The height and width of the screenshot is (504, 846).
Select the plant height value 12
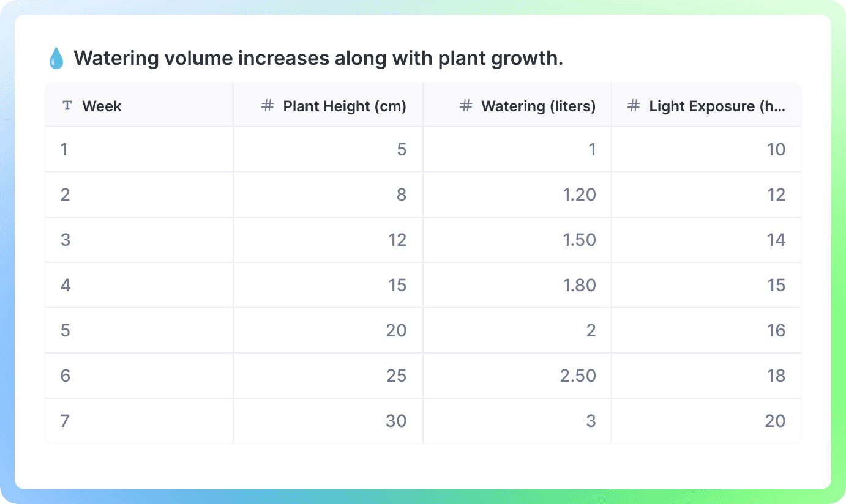point(398,240)
